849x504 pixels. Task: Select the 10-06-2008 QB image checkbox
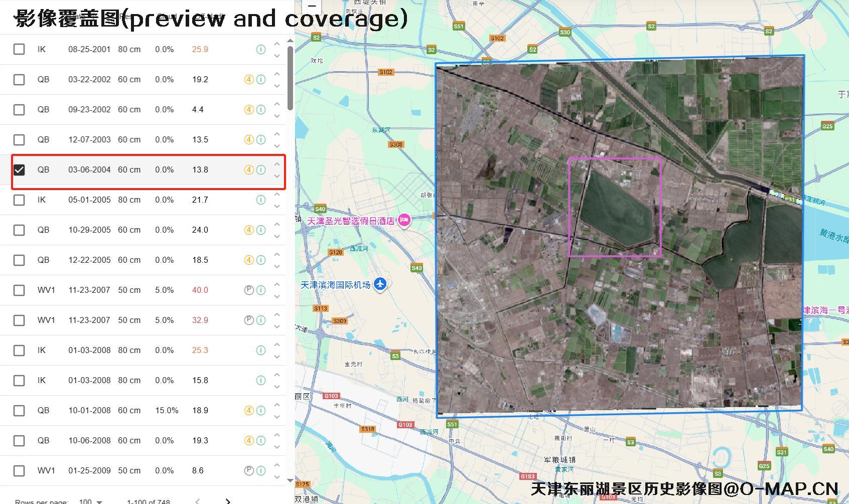pos(19,440)
